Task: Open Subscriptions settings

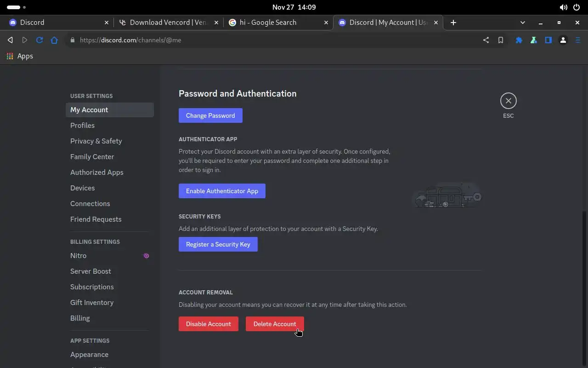Action: 109,287
